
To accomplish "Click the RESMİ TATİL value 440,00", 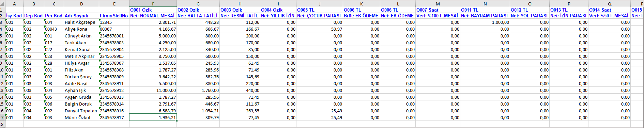I will [x=240, y=90].
